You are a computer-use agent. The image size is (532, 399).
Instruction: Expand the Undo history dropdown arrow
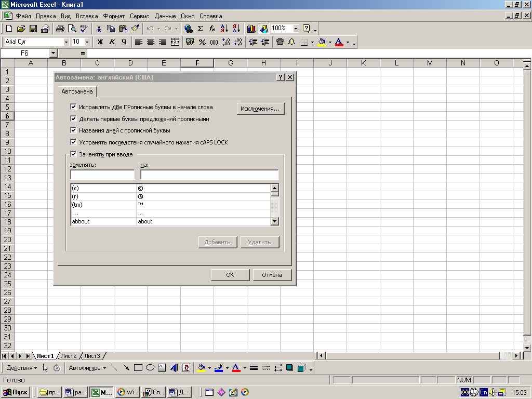[158, 29]
